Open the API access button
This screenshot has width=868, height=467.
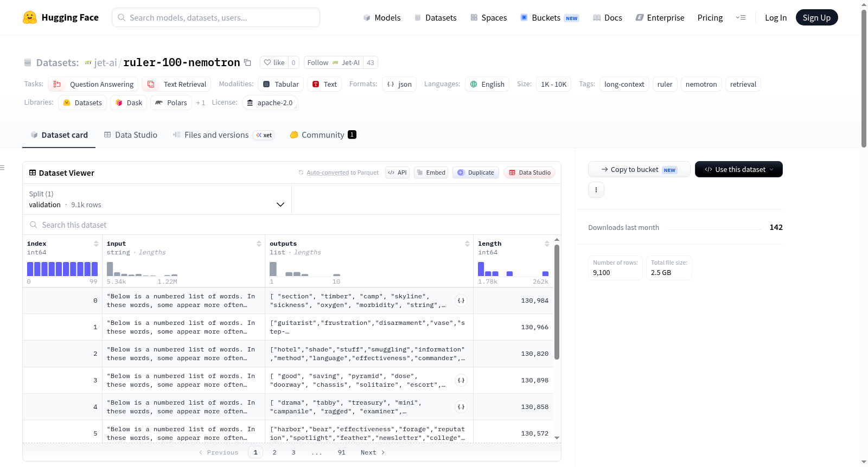pyautogui.click(x=397, y=172)
